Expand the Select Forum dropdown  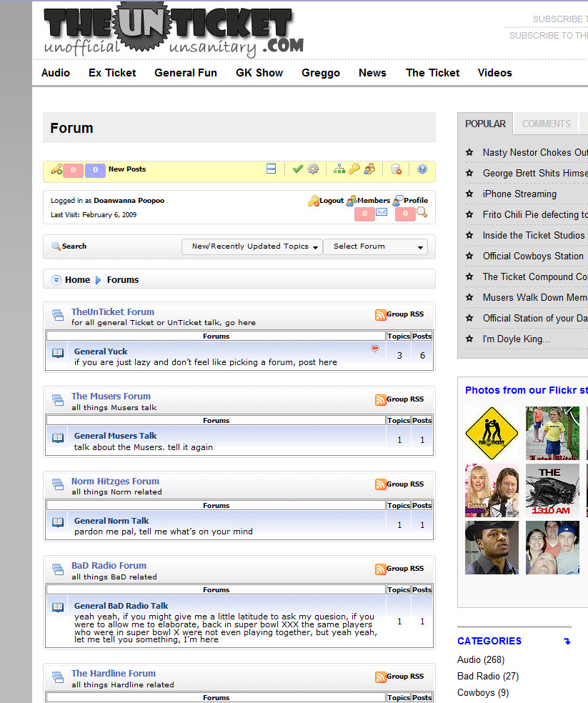pos(375,246)
